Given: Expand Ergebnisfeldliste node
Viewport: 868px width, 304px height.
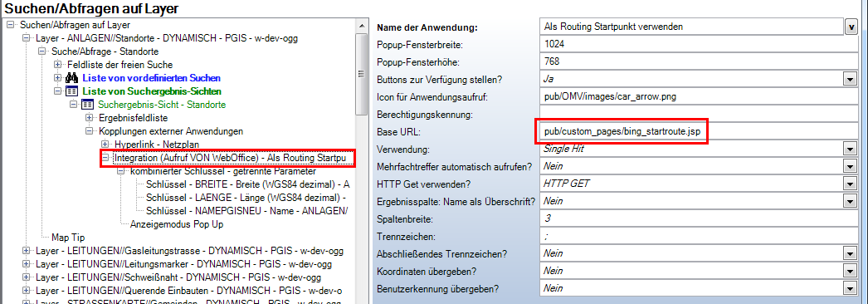Looking at the screenshot, I should pyautogui.click(x=89, y=118).
